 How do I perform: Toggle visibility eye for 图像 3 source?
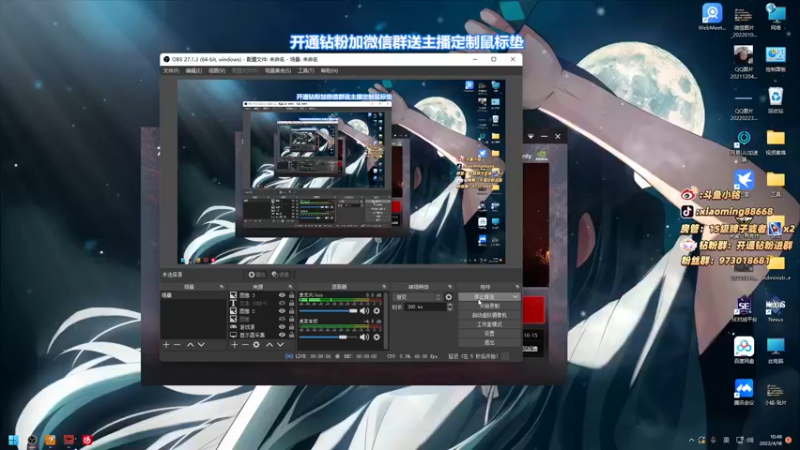pyautogui.click(x=282, y=295)
